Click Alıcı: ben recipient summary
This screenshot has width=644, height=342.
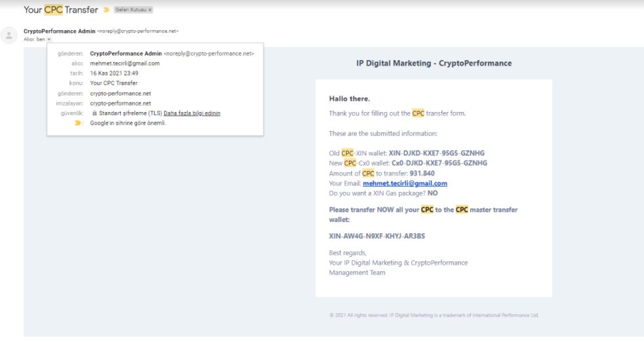pos(34,39)
